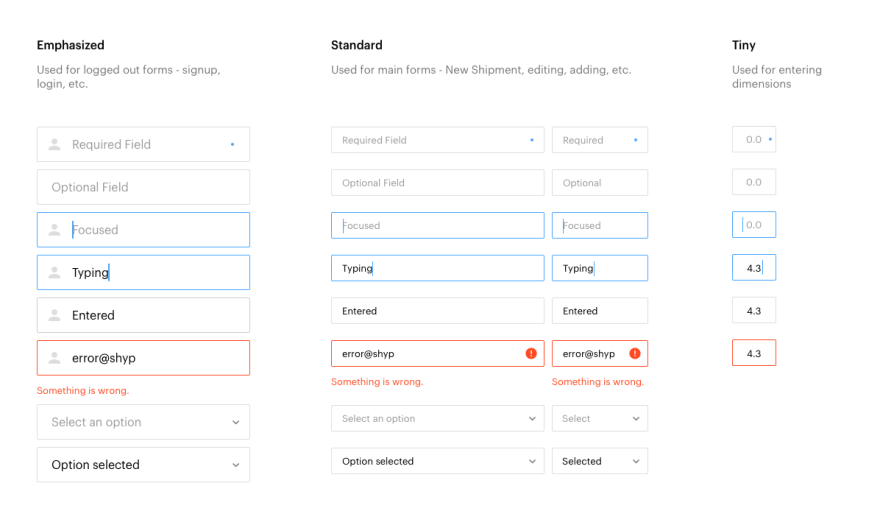Open the narrow 'Select' dropdown
This screenshot has width=880, height=525.
click(x=600, y=418)
